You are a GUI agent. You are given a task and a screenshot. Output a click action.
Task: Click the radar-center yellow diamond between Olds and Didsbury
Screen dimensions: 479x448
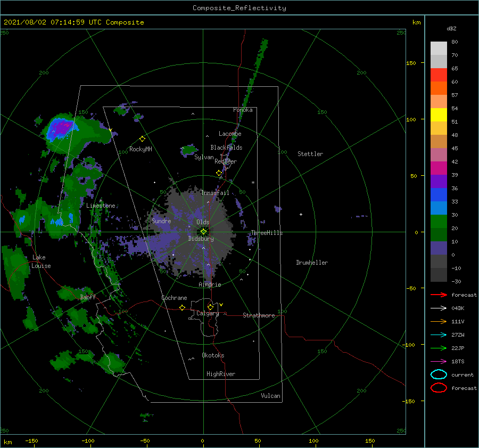203,232
